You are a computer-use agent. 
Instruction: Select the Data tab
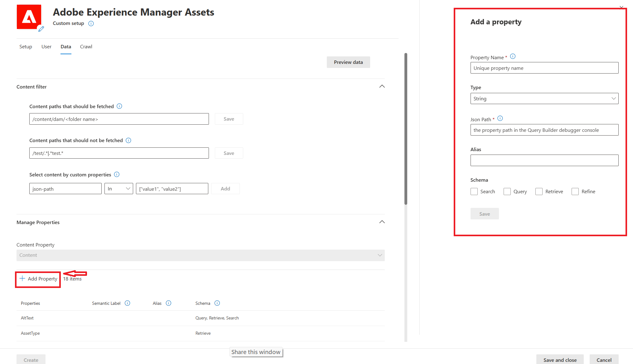66,46
